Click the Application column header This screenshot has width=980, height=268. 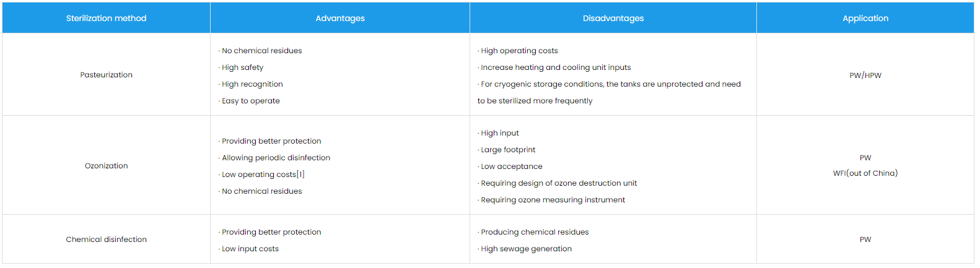coord(865,19)
